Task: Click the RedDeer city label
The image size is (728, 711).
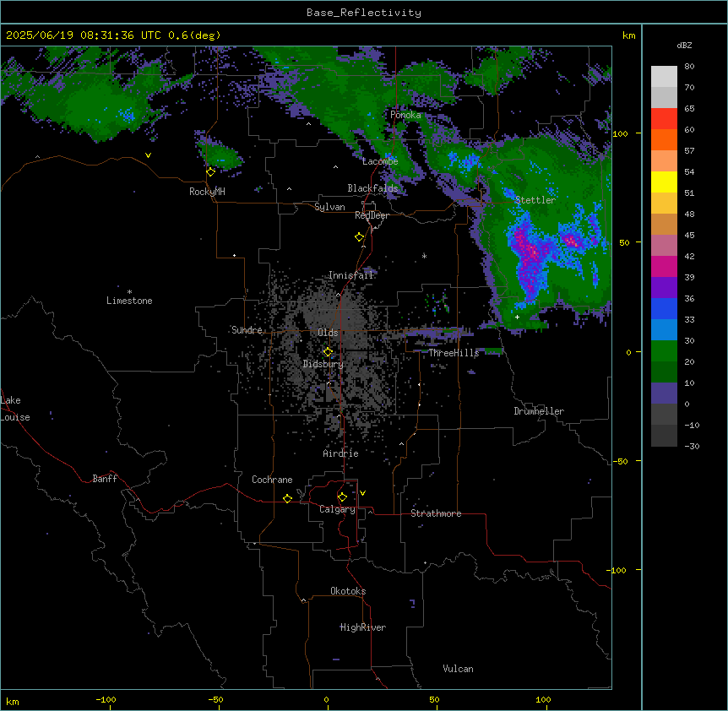Action: [x=372, y=215]
